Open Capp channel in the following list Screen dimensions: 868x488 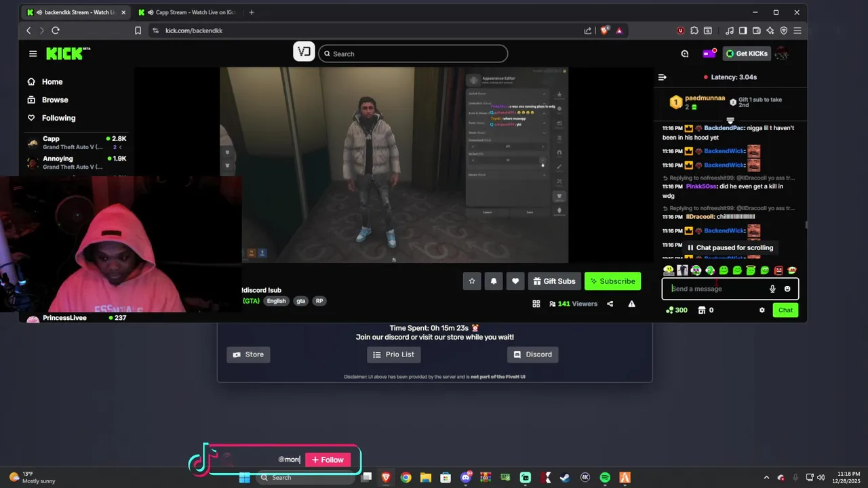pyautogui.click(x=76, y=142)
